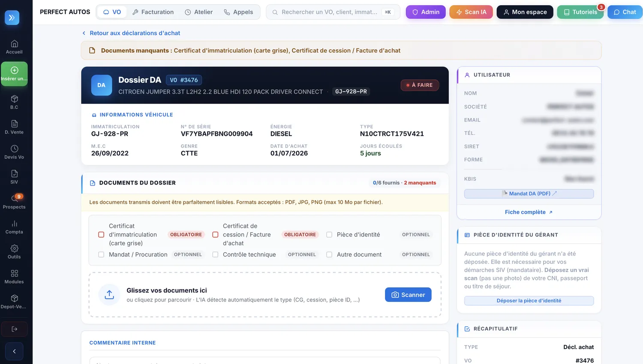
Task: Tick Pièce d'identité checkbox
Action: pyautogui.click(x=329, y=235)
